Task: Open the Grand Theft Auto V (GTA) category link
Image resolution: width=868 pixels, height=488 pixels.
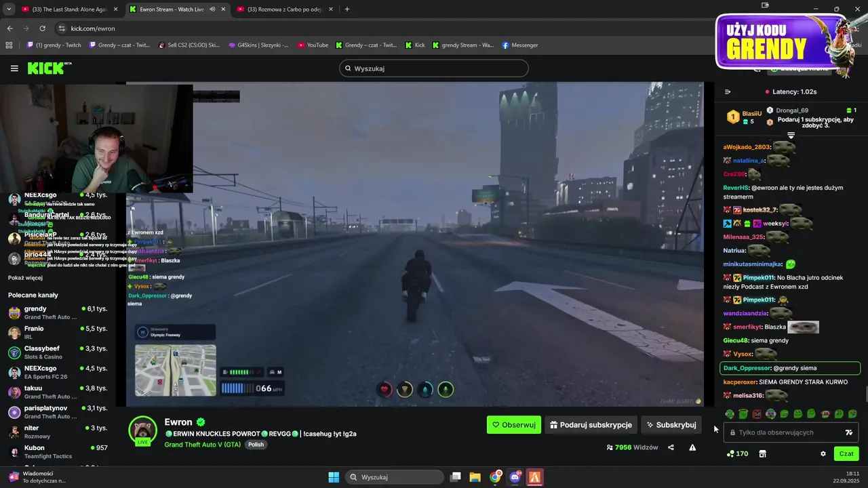Action: pyautogui.click(x=202, y=445)
